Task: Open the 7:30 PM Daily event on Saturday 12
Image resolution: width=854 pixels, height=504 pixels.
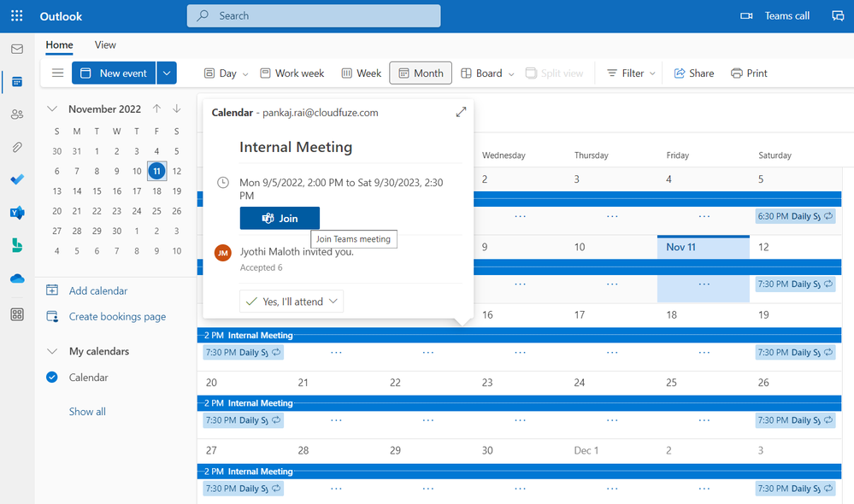Action: (795, 284)
